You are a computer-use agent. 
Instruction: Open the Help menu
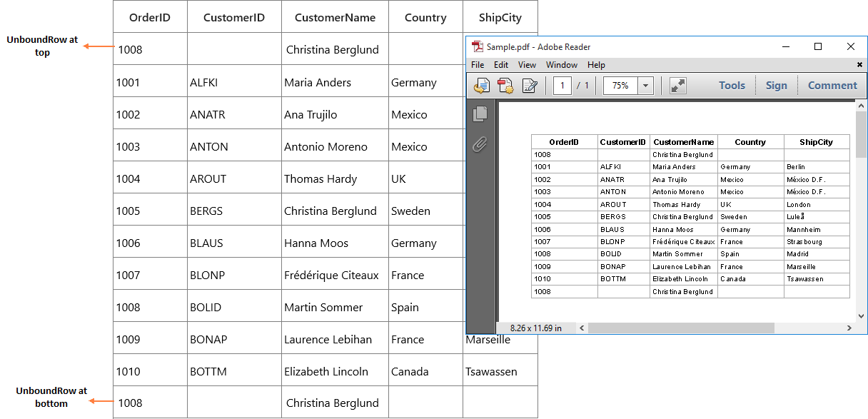tap(596, 65)
